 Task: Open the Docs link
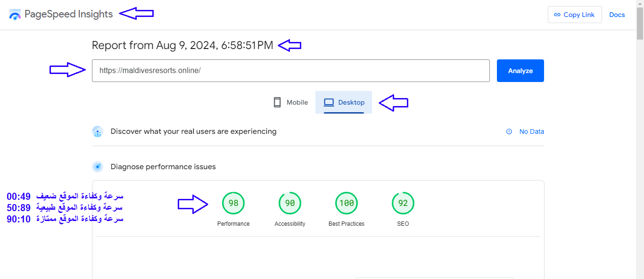point(617,15)
